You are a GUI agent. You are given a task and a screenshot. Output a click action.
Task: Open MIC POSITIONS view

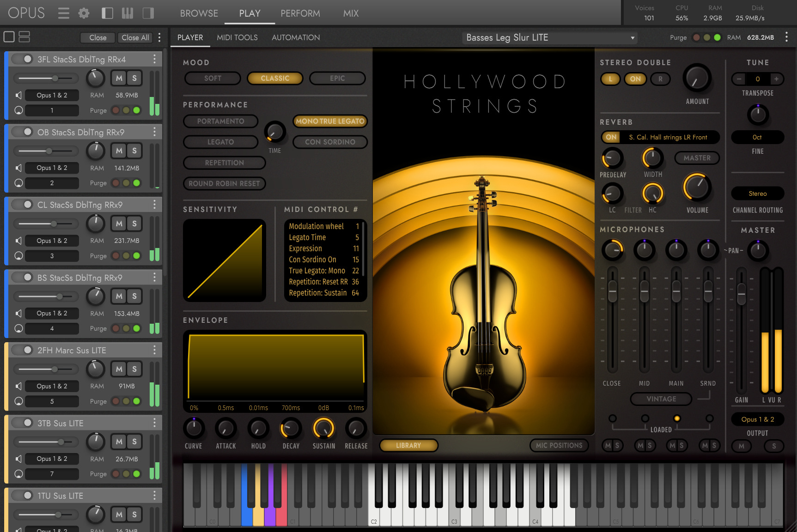[559, 445]
